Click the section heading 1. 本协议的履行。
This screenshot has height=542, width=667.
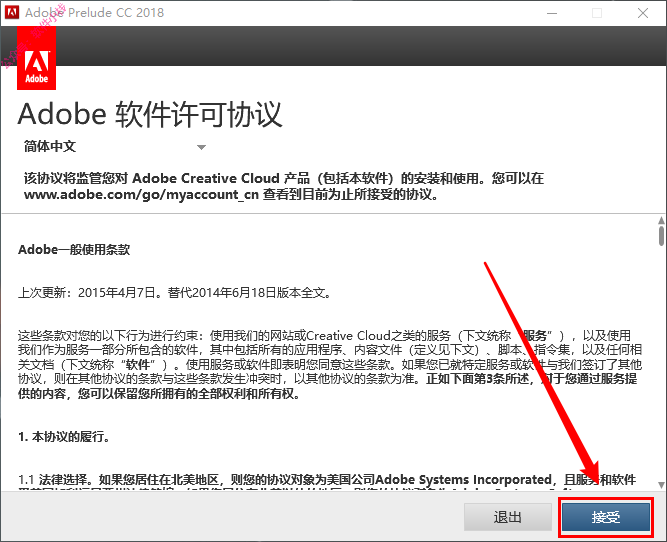coord(64,436)
